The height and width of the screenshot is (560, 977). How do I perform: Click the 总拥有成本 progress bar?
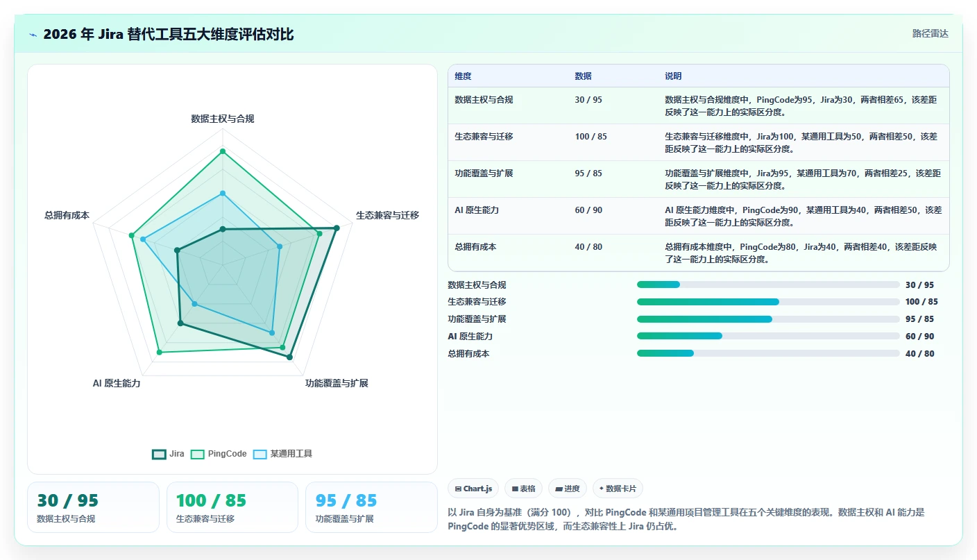(x=768, y=353)
